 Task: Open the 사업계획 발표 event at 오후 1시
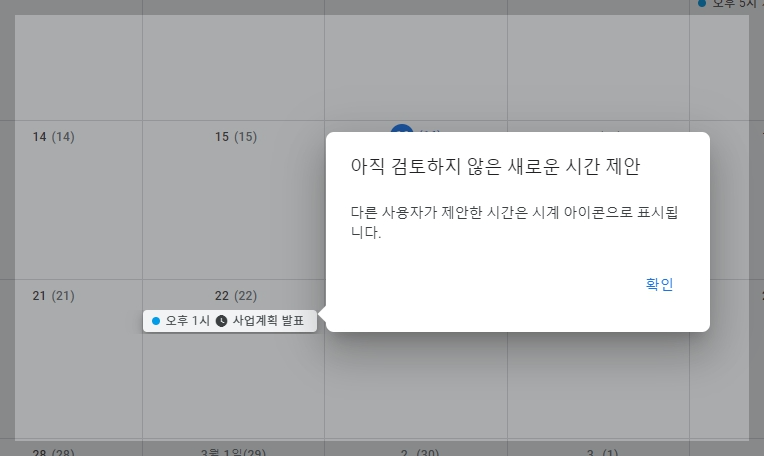coord(229,321)
